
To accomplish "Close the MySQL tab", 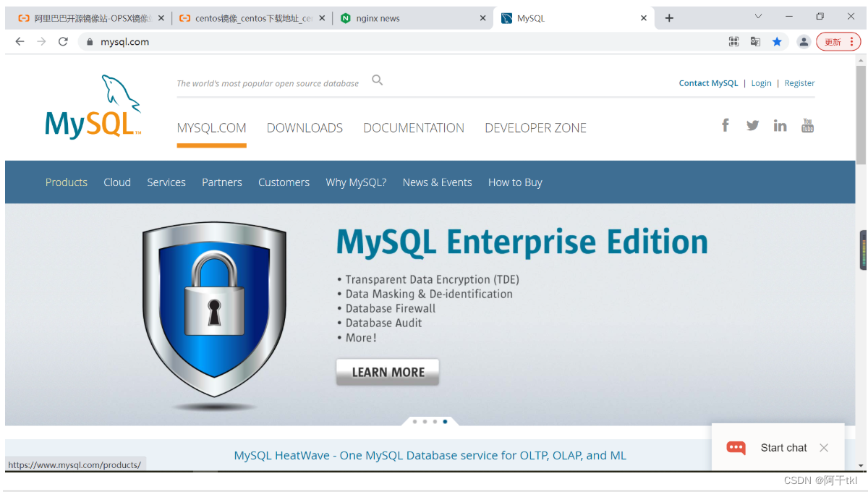I will tap(643, 18).
